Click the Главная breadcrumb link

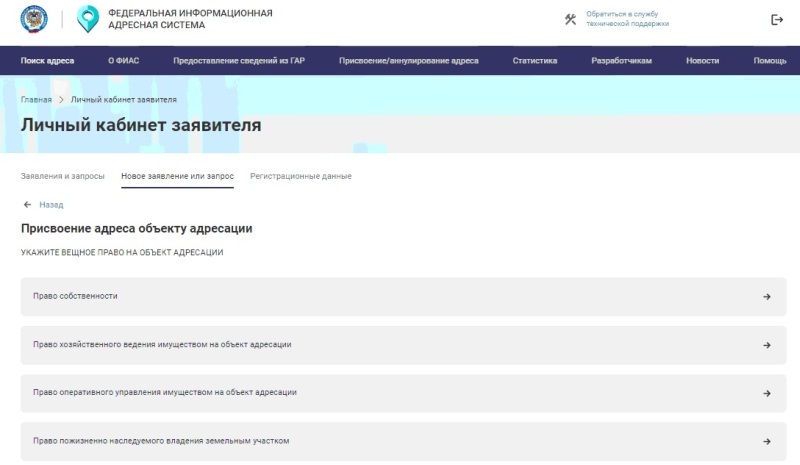click(x=36, y=100)
